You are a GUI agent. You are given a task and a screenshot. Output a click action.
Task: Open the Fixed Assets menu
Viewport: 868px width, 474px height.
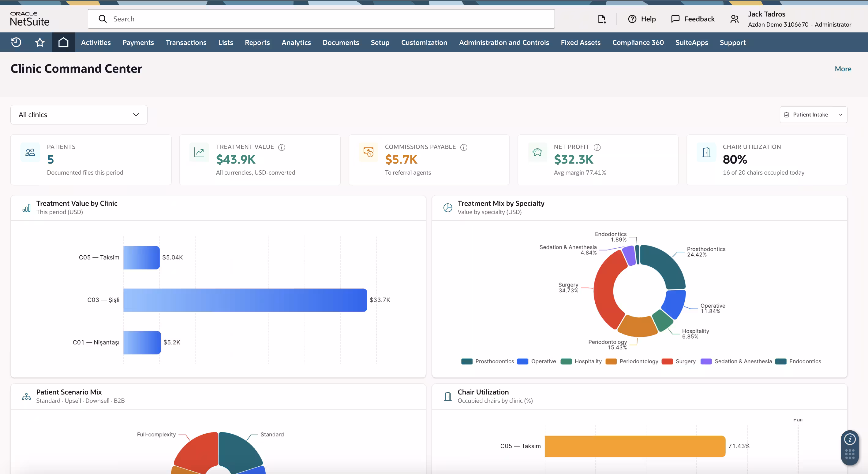pyautogui.click(x=581, y=43)
